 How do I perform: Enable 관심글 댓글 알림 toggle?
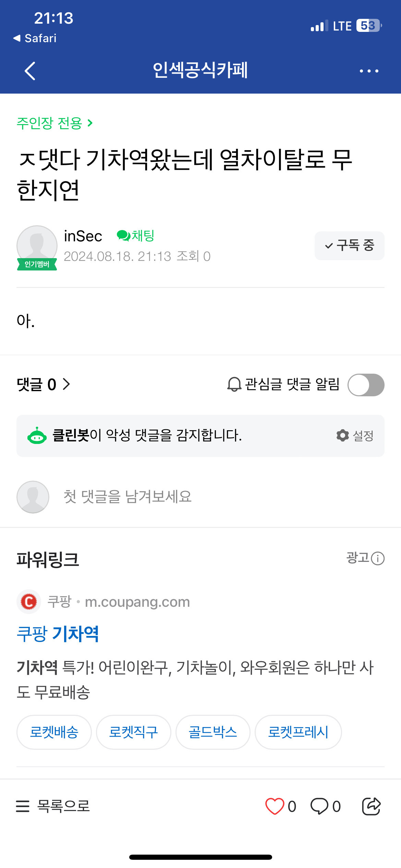pos(366,385)
